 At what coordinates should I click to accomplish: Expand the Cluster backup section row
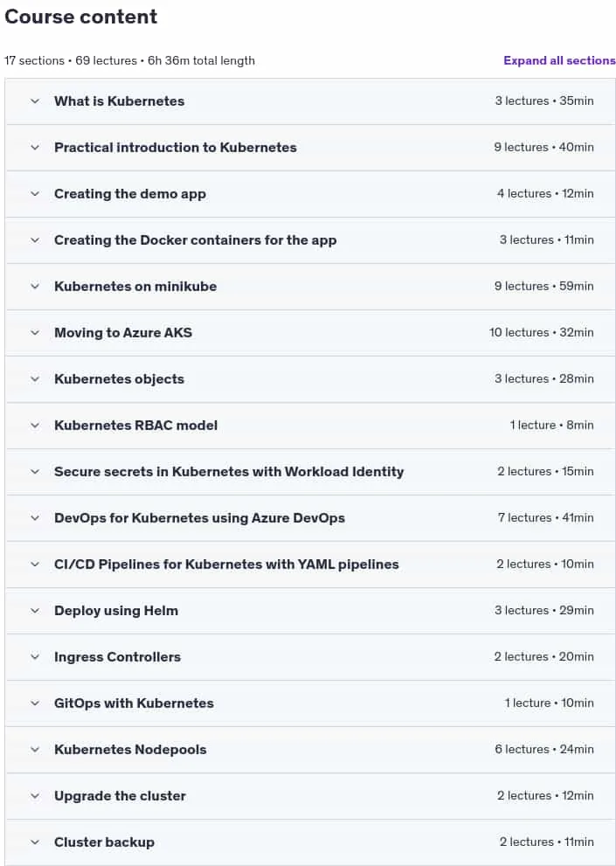pos(310,842)
